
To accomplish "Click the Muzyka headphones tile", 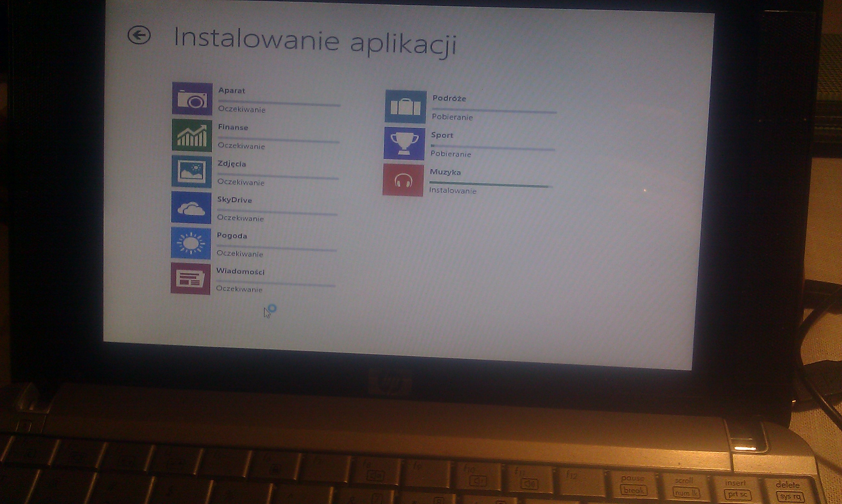I will tap(403, 180).
